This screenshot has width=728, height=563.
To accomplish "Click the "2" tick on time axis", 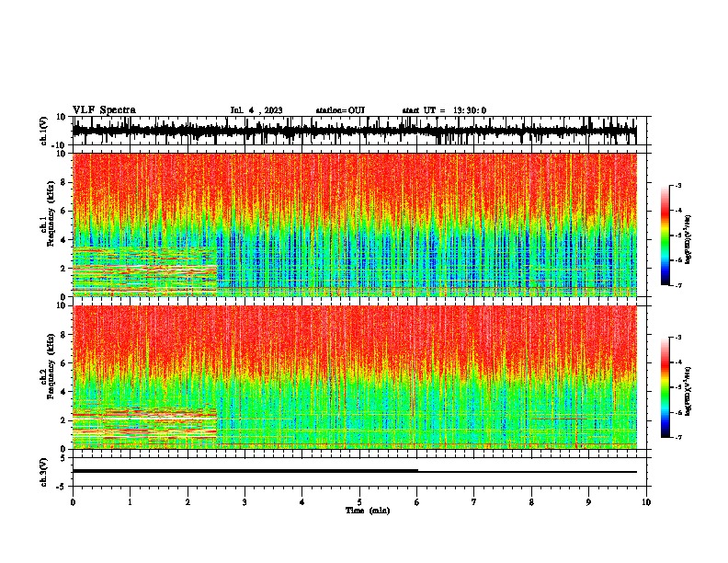I will point(188,502).
